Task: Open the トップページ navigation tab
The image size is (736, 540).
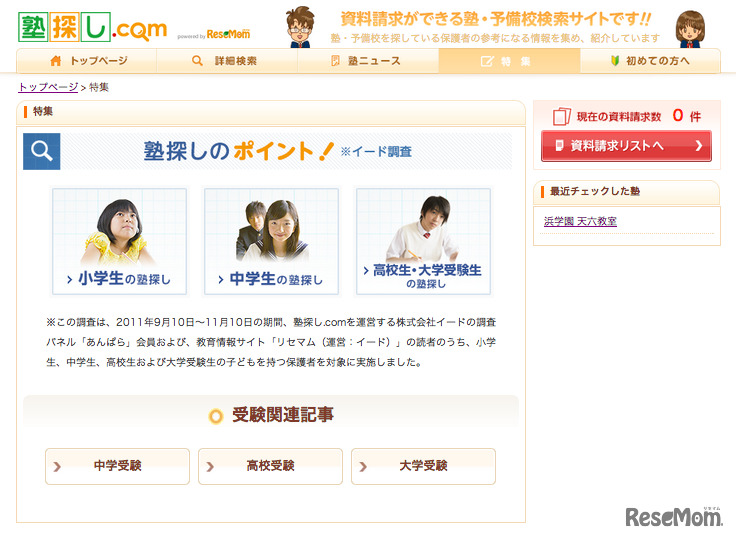Action: pyautogui.click(x=87, y=61)
